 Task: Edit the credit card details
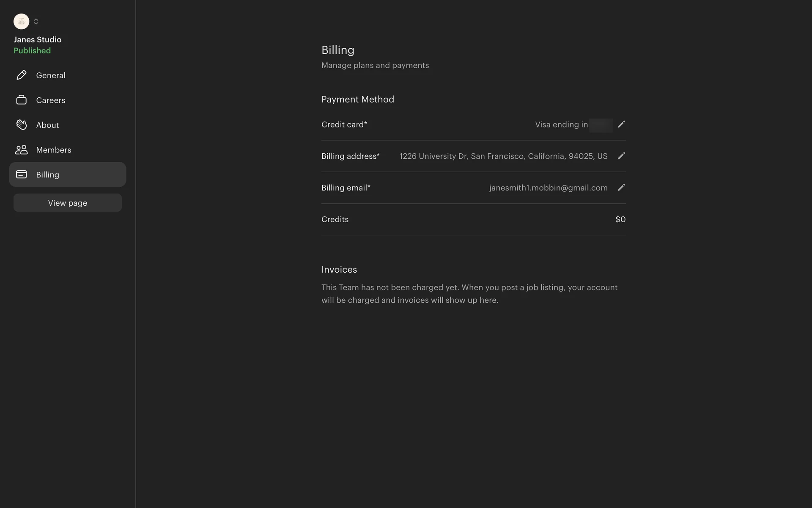(x=621, y=124)
